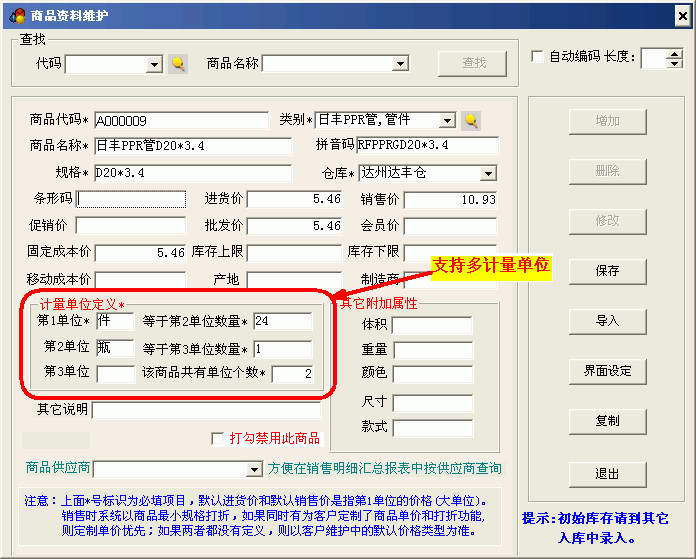
Task: Open the 代码 search dropdown
Action: tap(154, 65)
